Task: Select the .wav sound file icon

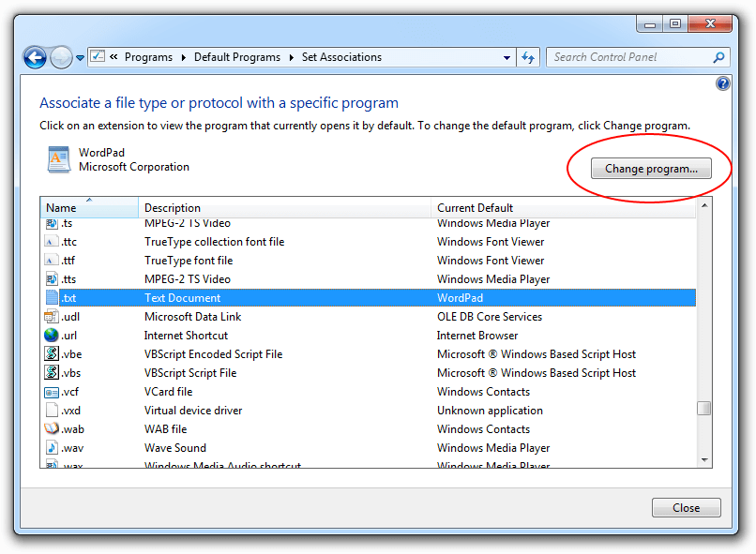Action: point(51,447)
